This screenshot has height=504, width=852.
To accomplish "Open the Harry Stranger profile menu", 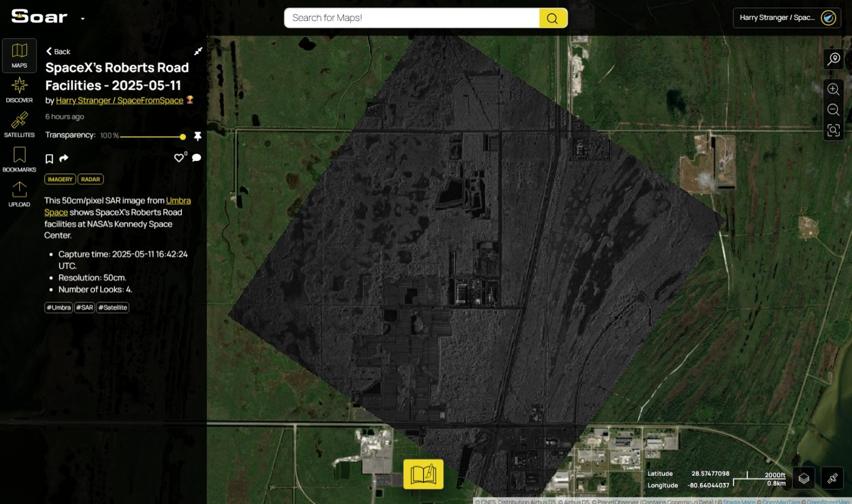I will [x=787, y=18].
